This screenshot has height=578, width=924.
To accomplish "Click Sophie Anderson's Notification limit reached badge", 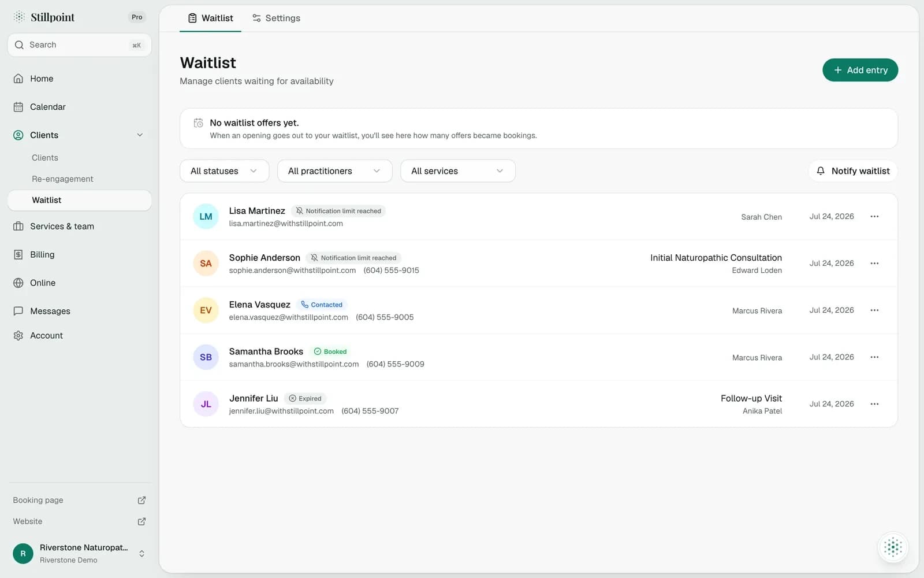I will [353, 258].
